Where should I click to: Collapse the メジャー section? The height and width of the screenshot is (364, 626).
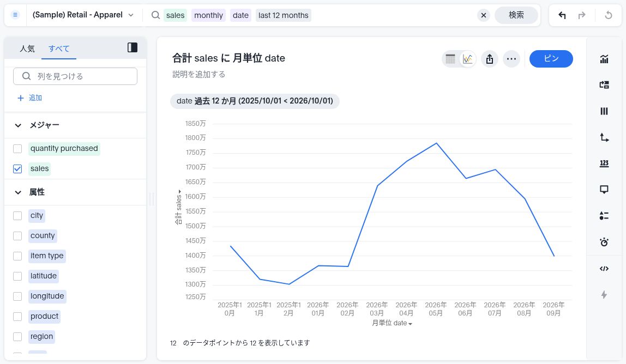click(x=18, y=125)
